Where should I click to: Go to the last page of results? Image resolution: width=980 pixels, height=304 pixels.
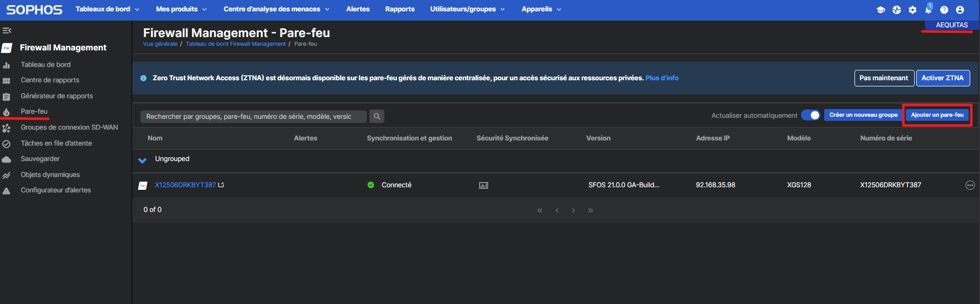click(591, 210)
